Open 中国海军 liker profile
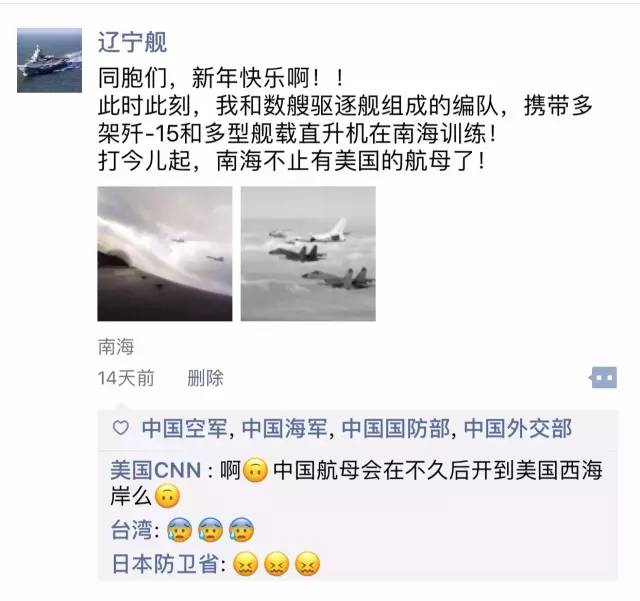Screen dimensions: 640x601 click(284, 429)
